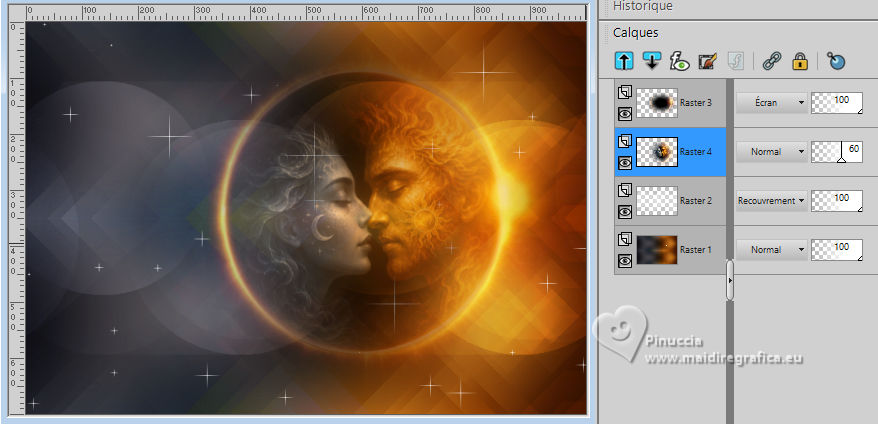The height and width of the screenshot is (424, 878).
Task: Click the Raster 4 layer type icon
Action: click(x=625, y=141)
